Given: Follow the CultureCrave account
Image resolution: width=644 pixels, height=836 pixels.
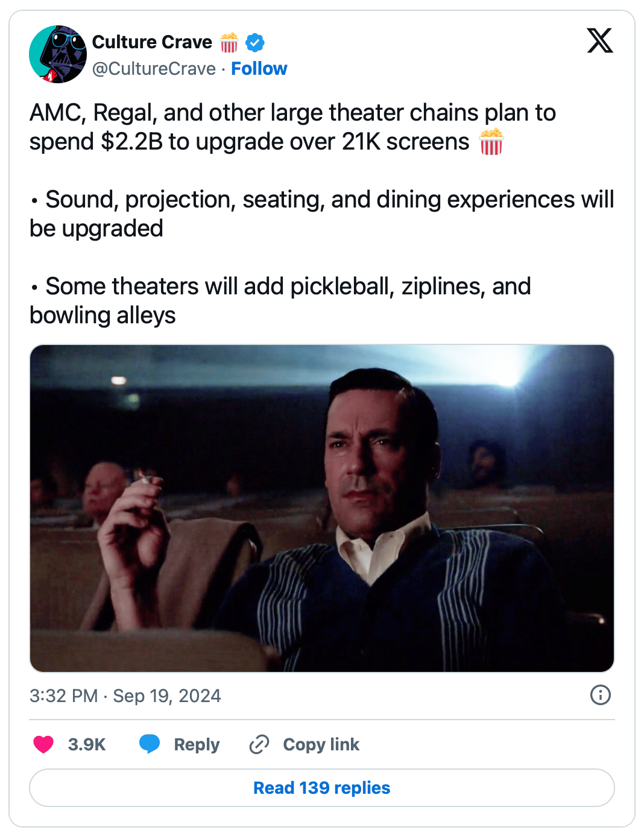Looking at the screenshot, I should pyautogui.click(x=259, y=69).
